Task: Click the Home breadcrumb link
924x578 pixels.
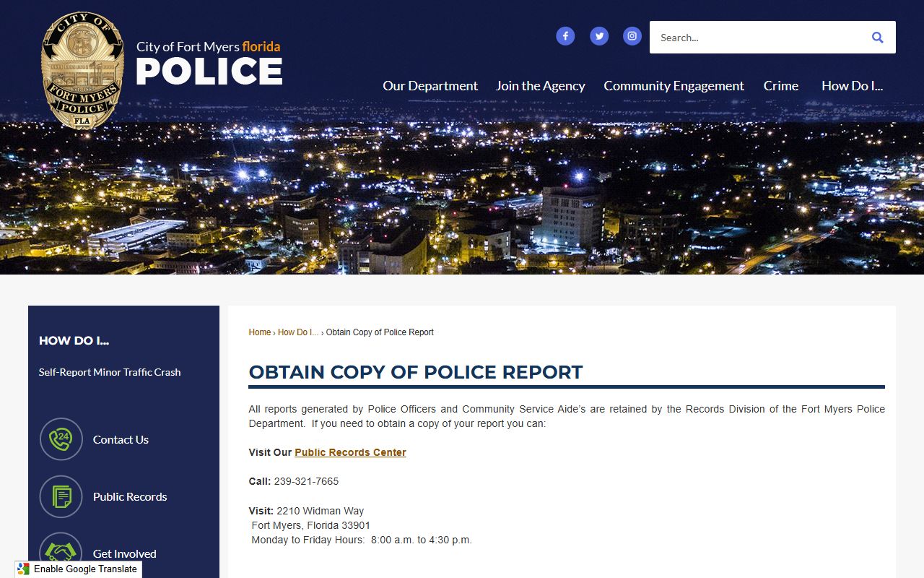Action: coord(260,332)
